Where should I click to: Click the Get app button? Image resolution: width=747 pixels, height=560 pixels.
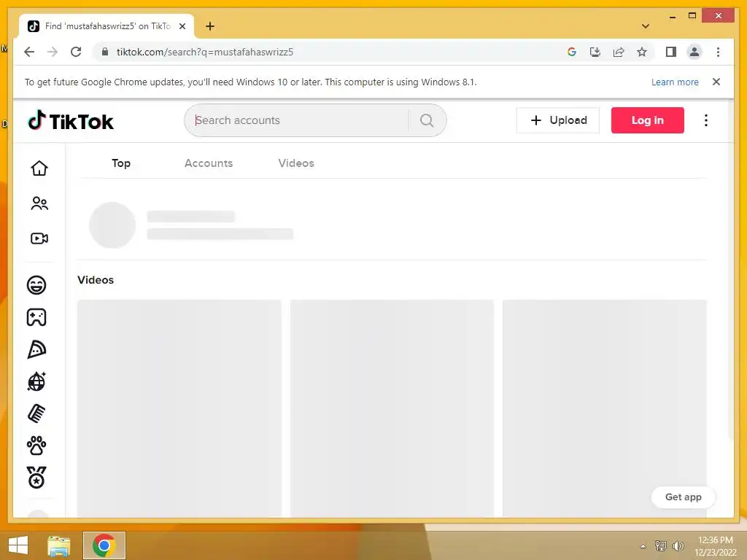683,497
